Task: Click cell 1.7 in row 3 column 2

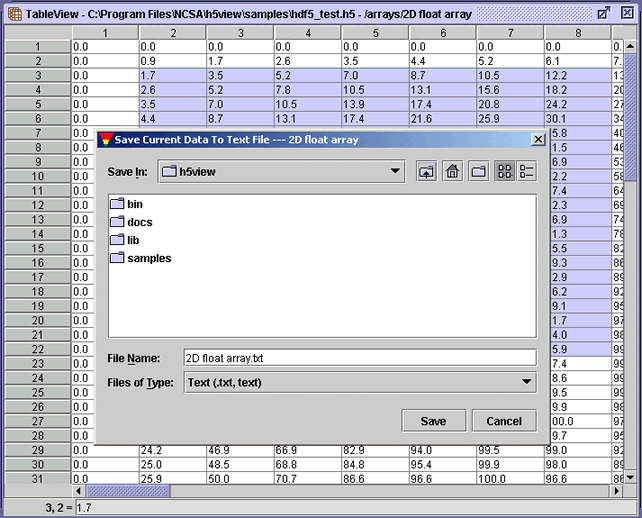Action: click(x=173, y=75)
